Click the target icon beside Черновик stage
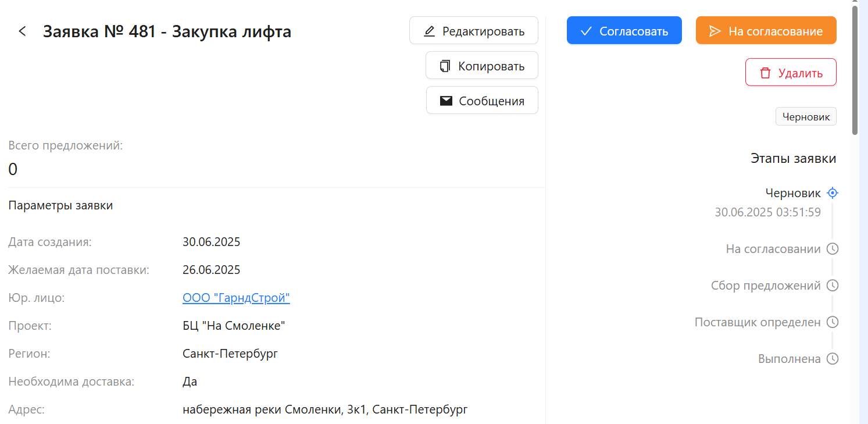This screenshot has width=868, height=424. click(x=833, y=193)
